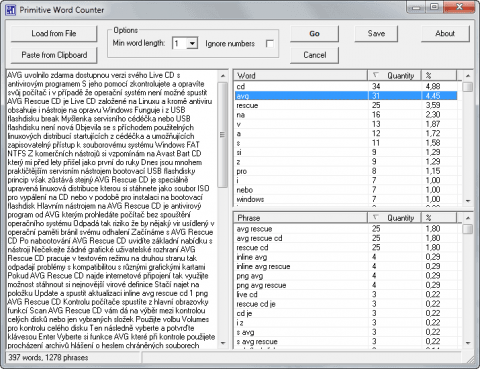Click scroll-up arrow of word list
This screenshot has width=480, height=369.
tap(468, 76)
